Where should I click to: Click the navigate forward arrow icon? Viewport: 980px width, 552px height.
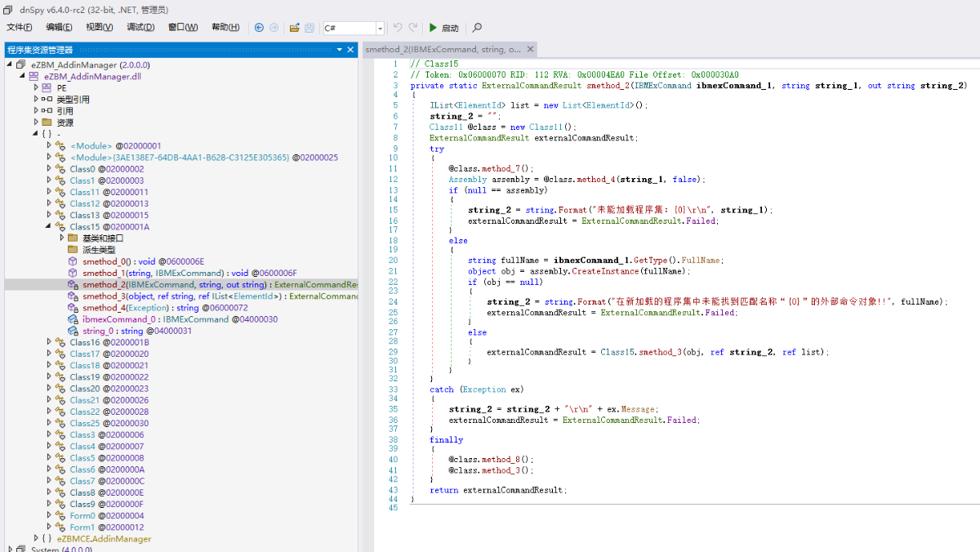click(274, 28)
